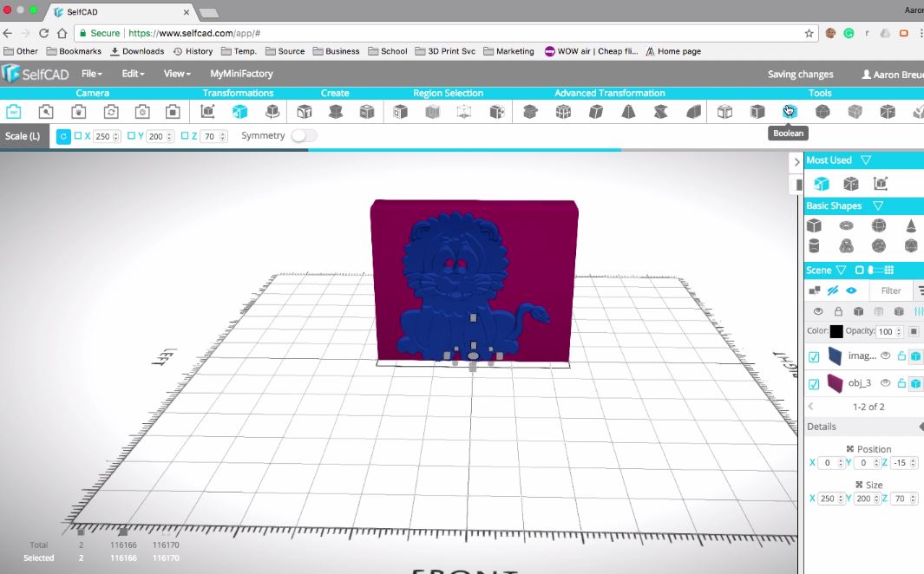Screen dimensions: 924x574
Task: Add a sphere from Basic Shapes
Action: point(879,225)
